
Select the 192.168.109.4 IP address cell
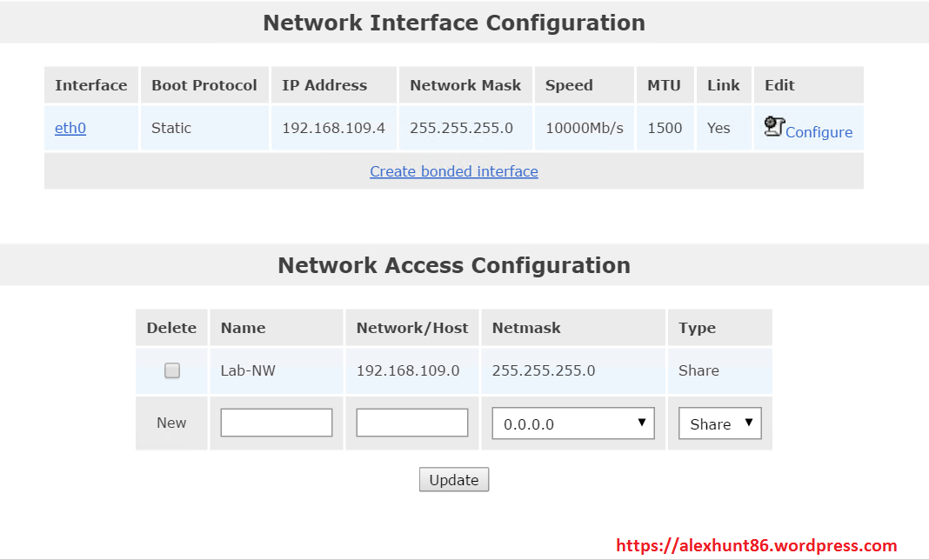click(333, 128)
